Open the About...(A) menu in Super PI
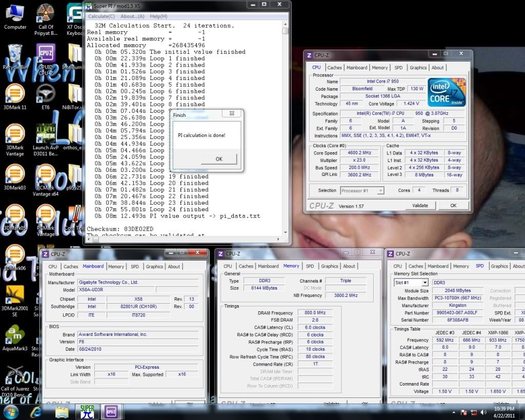The image size is (525, 420). (132, 16)
